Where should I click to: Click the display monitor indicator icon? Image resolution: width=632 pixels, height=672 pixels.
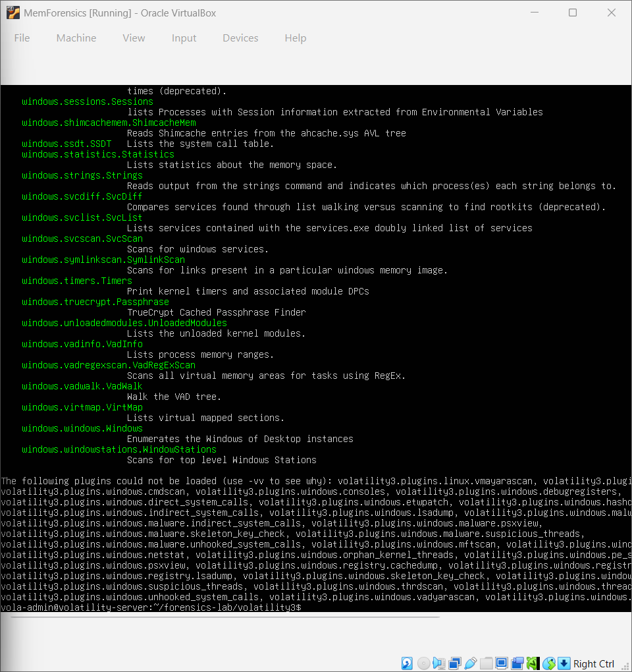click(502, 663)
